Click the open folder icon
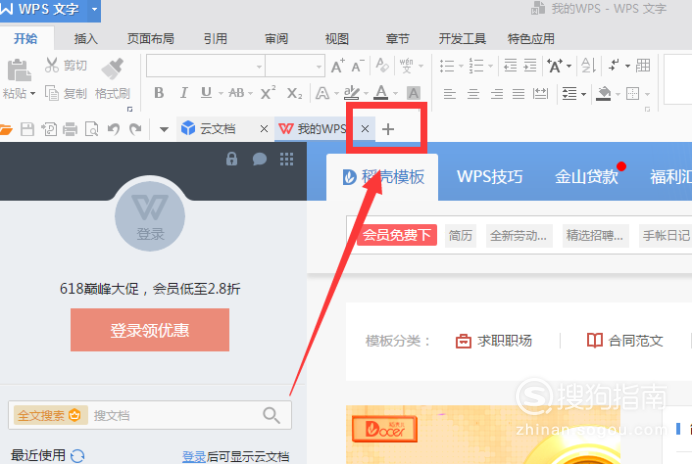Image resolution: width=692 pixels, height=464 pixels. click(x=6, y=129)
